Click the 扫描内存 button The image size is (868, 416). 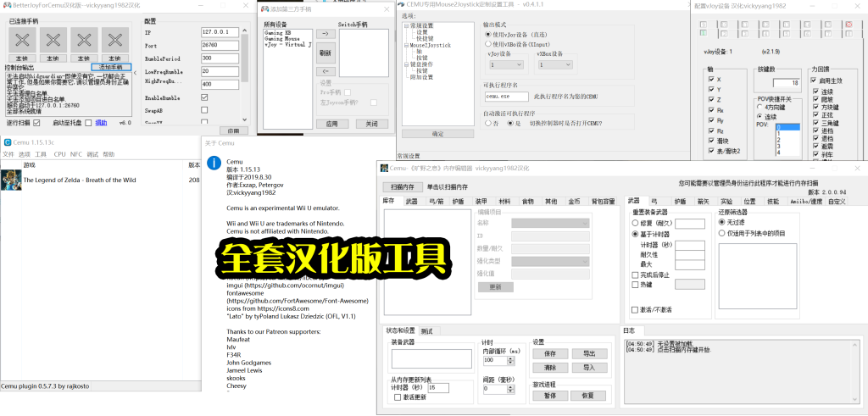[403, 187]
